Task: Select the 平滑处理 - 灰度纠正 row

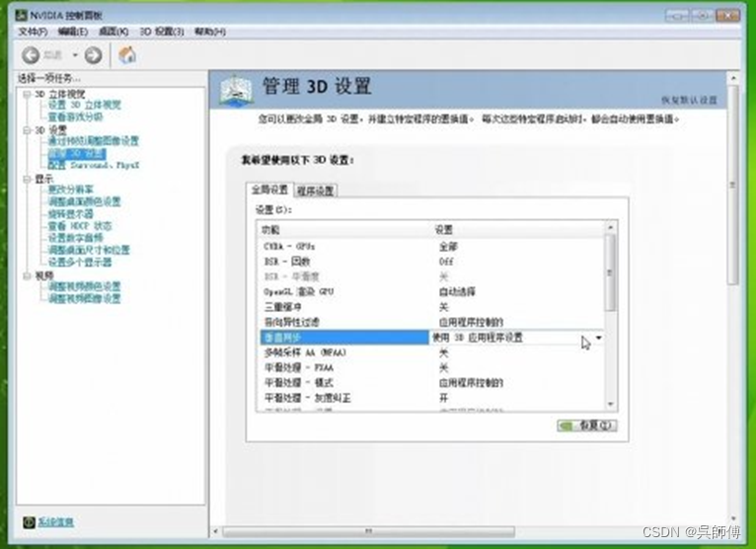Action: pyautogui.click(x=431, y=398)
